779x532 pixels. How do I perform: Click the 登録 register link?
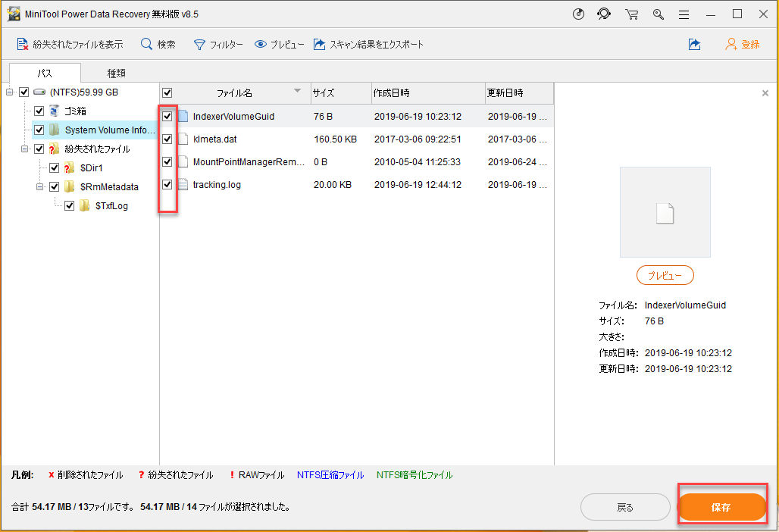pyautogui.click(x=743, y=44)
